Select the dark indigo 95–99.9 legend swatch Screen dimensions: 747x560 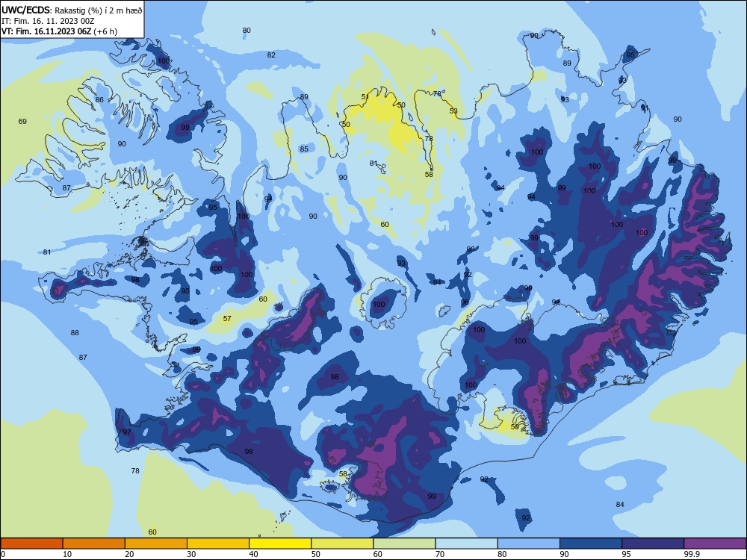click(x=653, y=544)
